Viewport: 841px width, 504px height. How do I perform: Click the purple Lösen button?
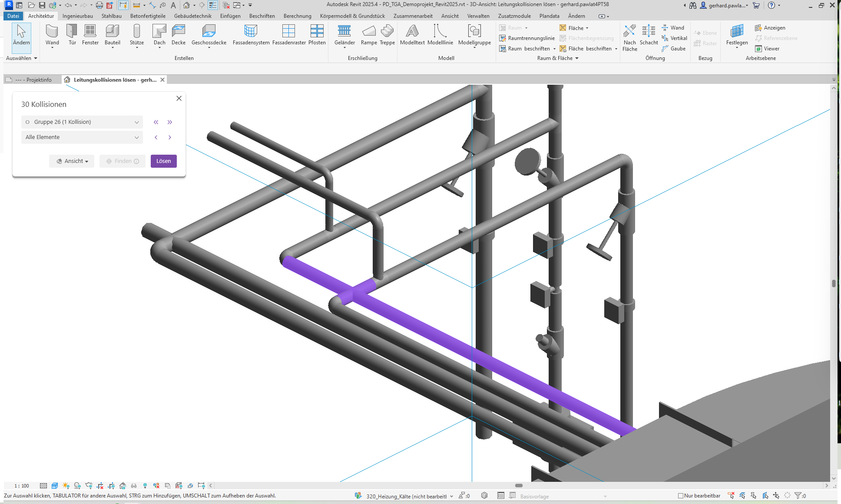[163, 161]
